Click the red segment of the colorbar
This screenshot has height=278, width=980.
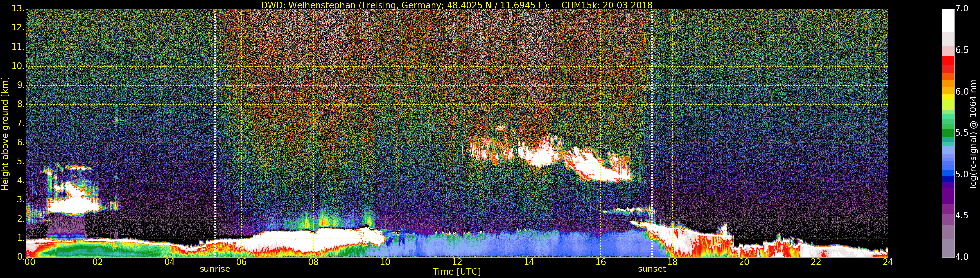[x=948, y=61]
